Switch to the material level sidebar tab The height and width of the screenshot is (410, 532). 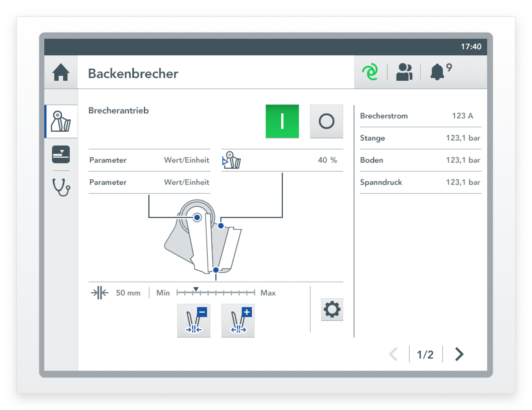(x=61, y=154)
